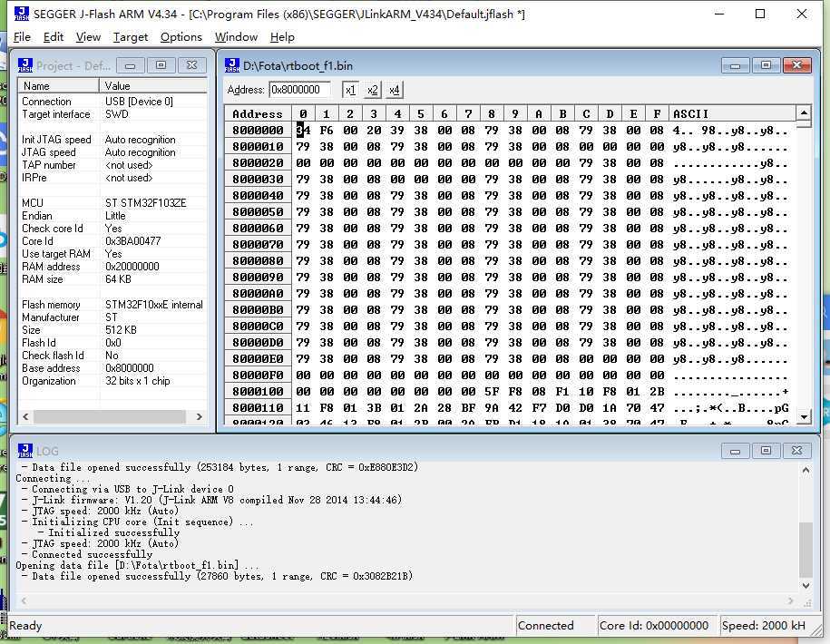Close the Project panel

(x=191, y=65)
